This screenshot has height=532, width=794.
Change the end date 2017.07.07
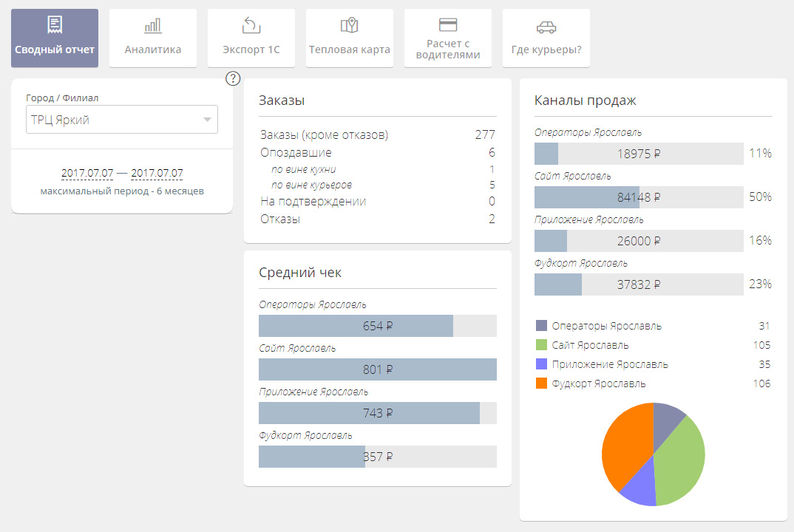[157, 173]
